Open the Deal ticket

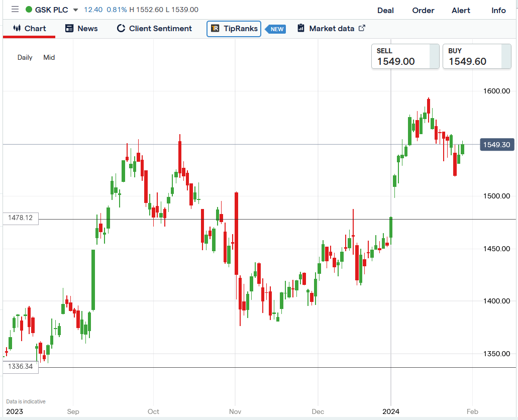(385, 10)
